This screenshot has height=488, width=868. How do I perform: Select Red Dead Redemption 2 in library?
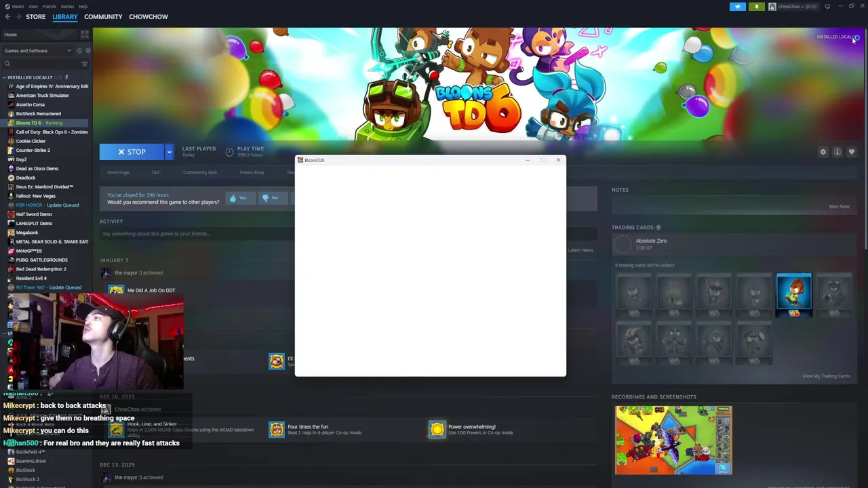[41, 269]
